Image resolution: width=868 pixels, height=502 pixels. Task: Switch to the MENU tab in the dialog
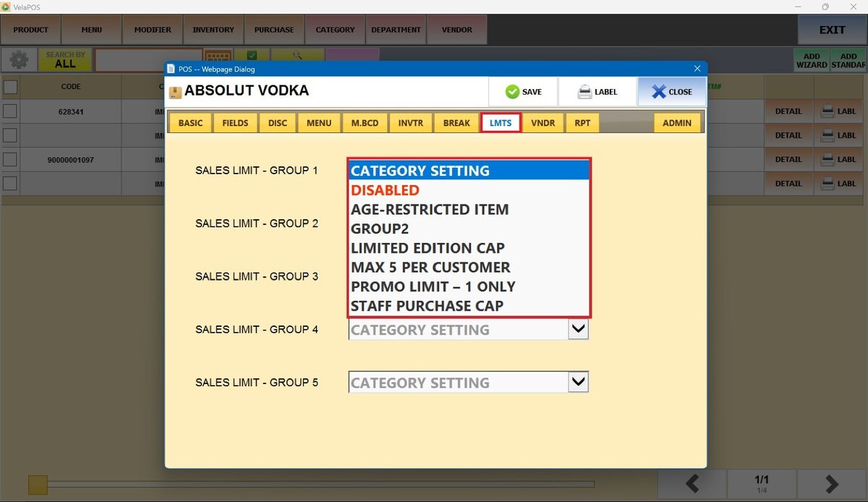319,123
